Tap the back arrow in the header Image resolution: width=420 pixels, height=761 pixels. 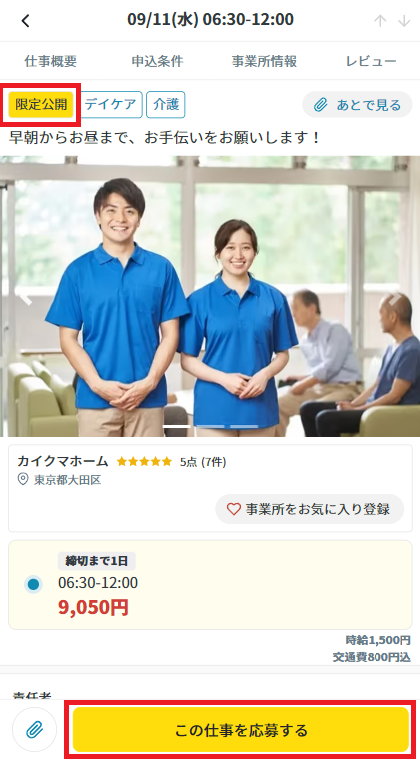click(26, 21)
